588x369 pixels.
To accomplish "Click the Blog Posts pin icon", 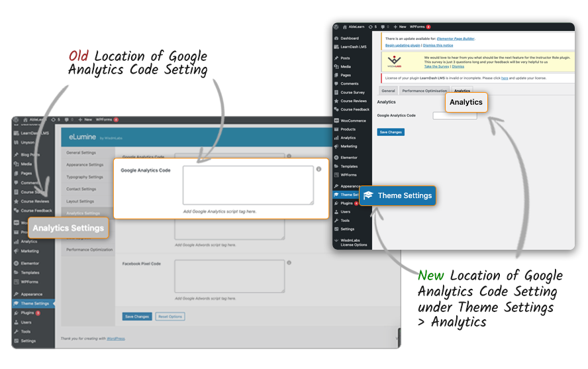I will (x=15, y=154).
